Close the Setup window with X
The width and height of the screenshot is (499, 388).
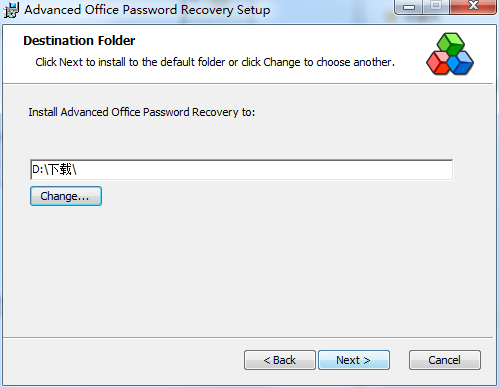pyautogui.click(x=473, y=7)
